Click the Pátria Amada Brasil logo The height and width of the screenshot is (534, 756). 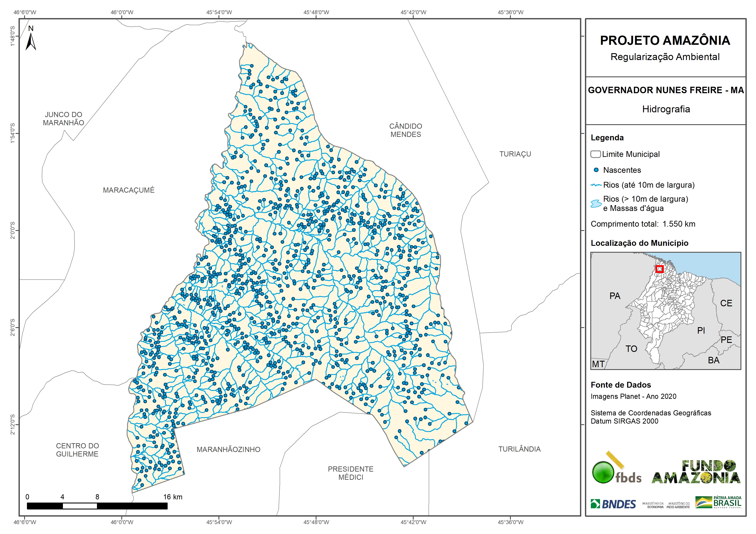pyautogui.click(x=718, y=502)
